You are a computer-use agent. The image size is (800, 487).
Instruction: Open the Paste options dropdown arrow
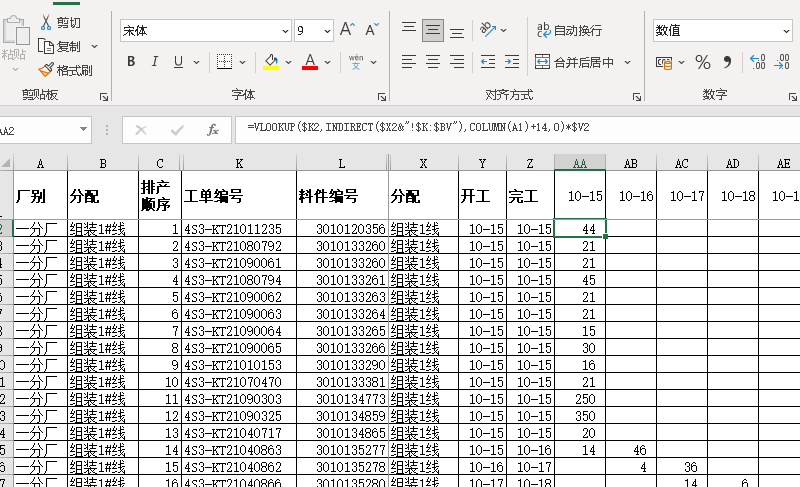(x=15, y=69)
